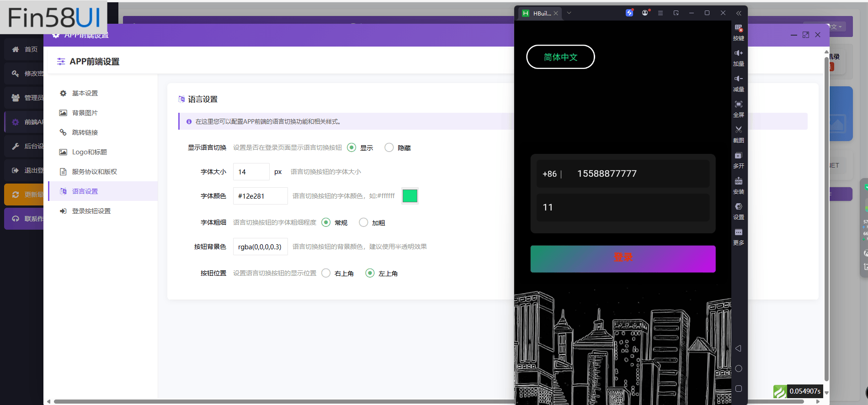868x405 pixels.
Task: Click the blue lightning accelerator icon
Action: pyautogui.click(x=629, y=13)
